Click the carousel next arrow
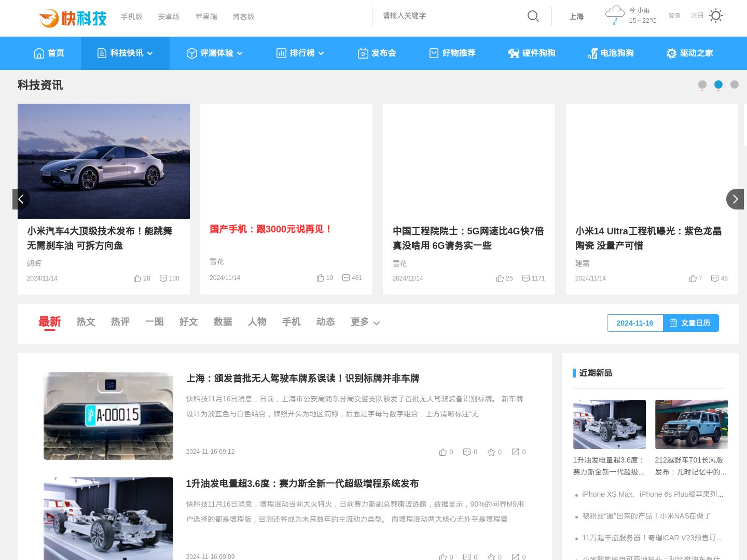This screenshot has width=747, height=560. (x=735, y=199)
